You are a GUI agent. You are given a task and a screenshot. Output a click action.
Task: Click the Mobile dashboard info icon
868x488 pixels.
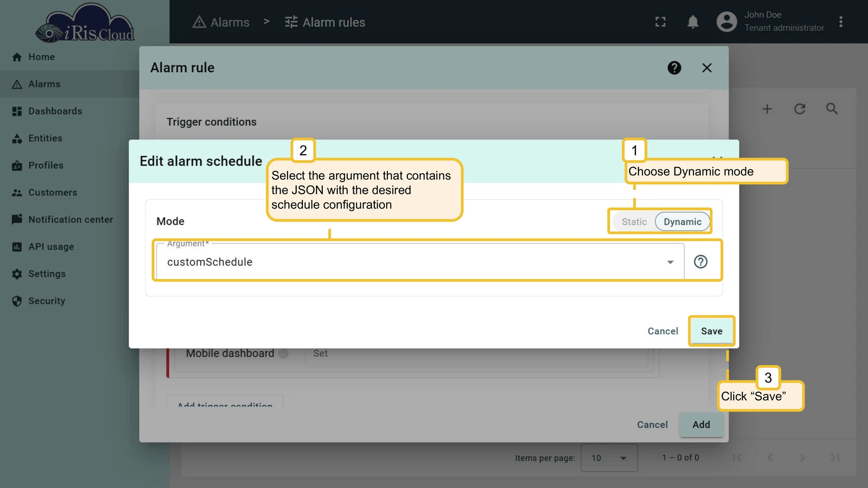click(x=283, y=354)
